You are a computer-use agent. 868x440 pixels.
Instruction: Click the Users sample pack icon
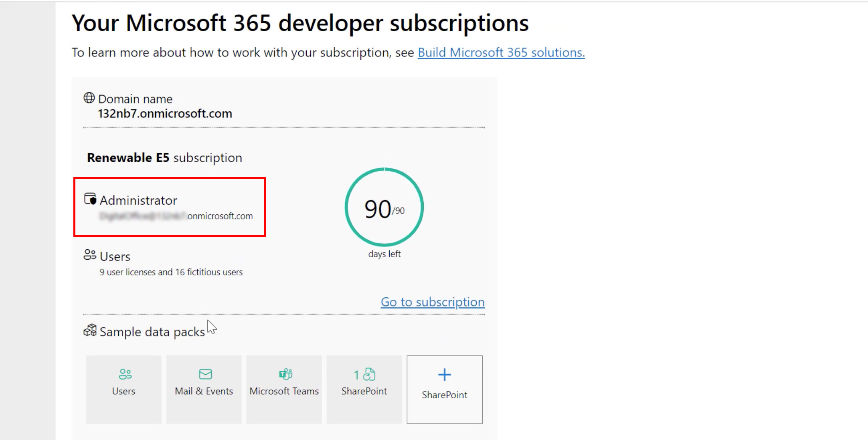click(125, 374)
